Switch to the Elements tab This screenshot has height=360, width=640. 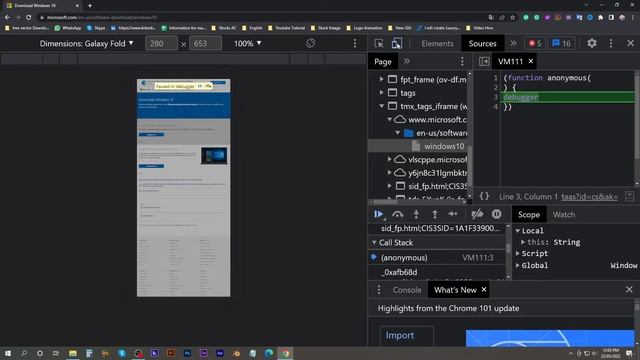437,43
